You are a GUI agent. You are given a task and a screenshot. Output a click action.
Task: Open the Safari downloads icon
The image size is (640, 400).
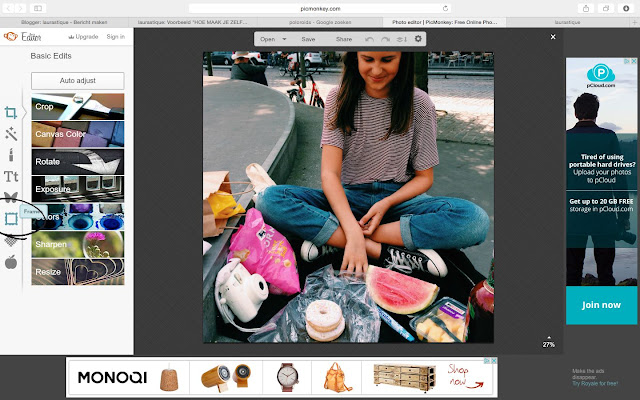click(x=626, y=8)
